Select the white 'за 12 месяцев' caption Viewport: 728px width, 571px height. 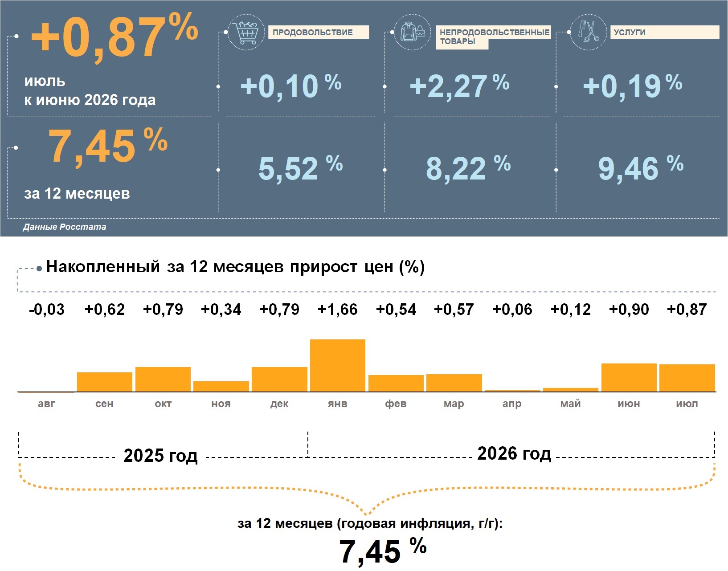[x=77, y=193]
